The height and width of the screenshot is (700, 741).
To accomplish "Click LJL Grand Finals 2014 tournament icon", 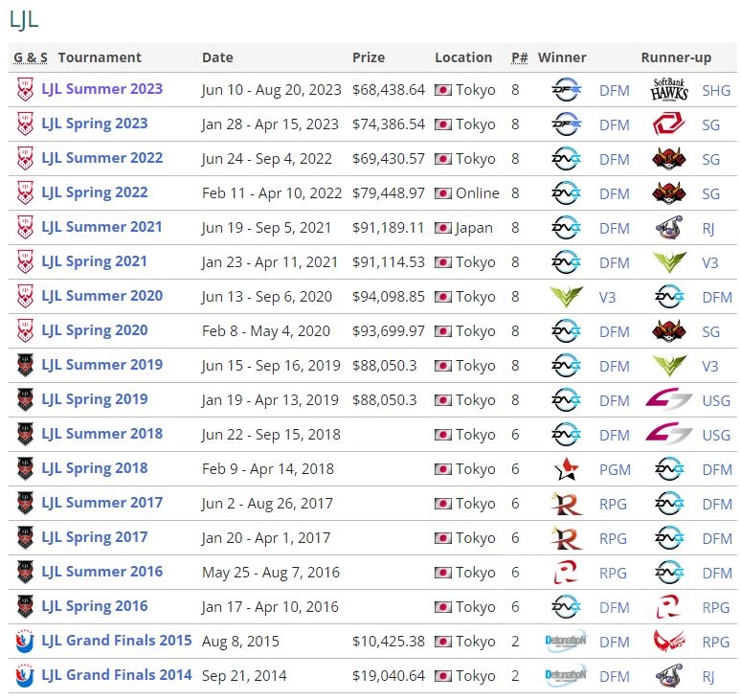I will (25, 675).
